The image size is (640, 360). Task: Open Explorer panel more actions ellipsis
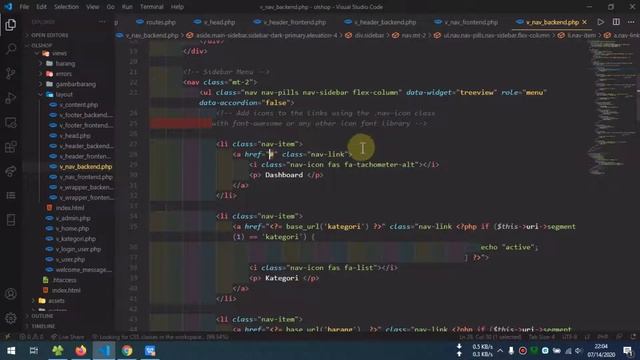point(102,22)
